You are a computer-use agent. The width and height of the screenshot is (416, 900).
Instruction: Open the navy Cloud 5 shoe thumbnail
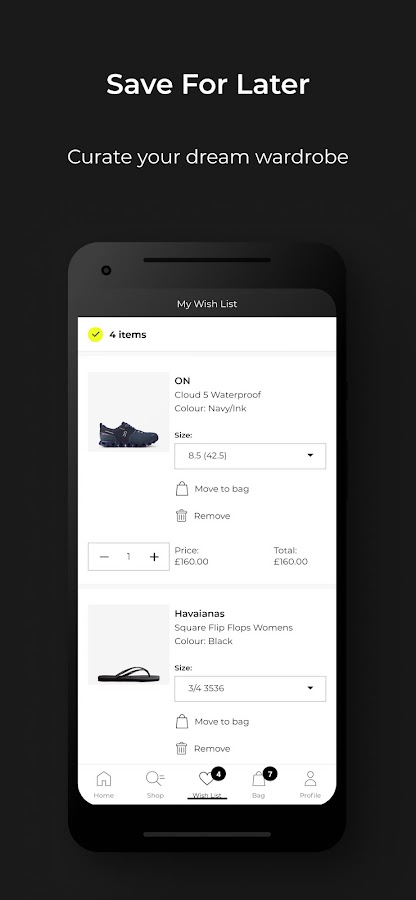129,412
